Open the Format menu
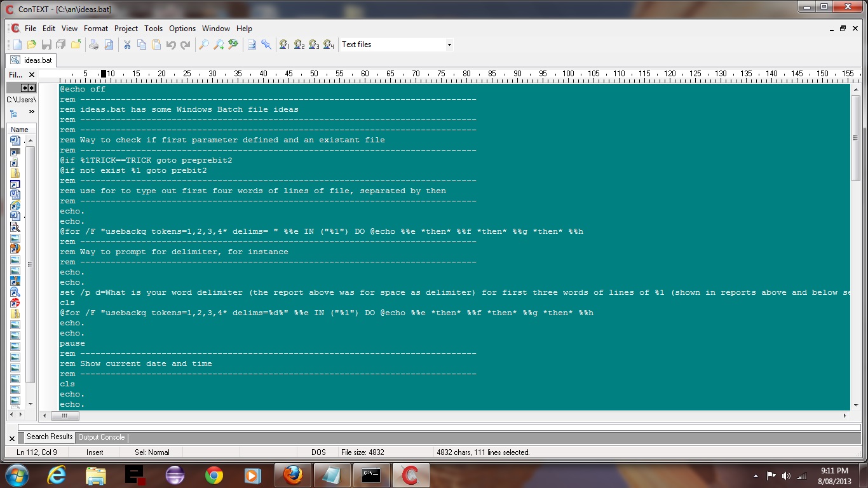This screenshot has width=868, height=488. [96, 29]
